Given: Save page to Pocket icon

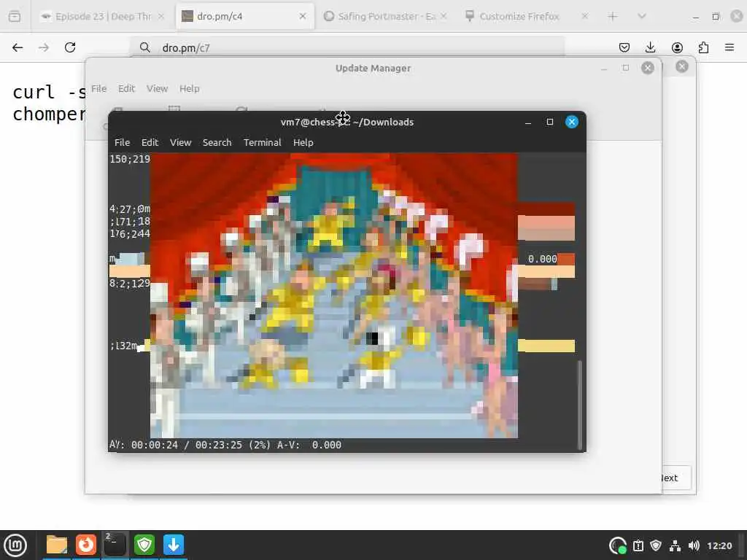Looking at the screenshot, I should (624, 47).
